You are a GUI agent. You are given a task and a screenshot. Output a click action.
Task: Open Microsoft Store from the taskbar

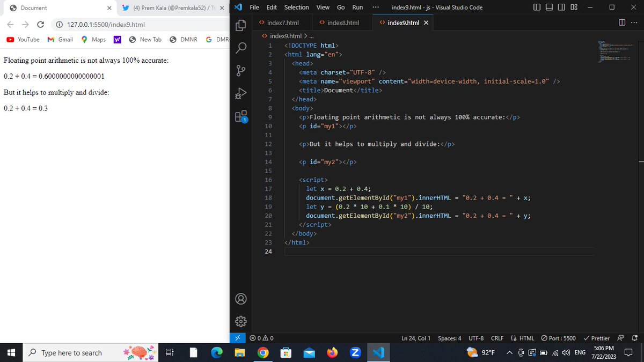[286, 352]
